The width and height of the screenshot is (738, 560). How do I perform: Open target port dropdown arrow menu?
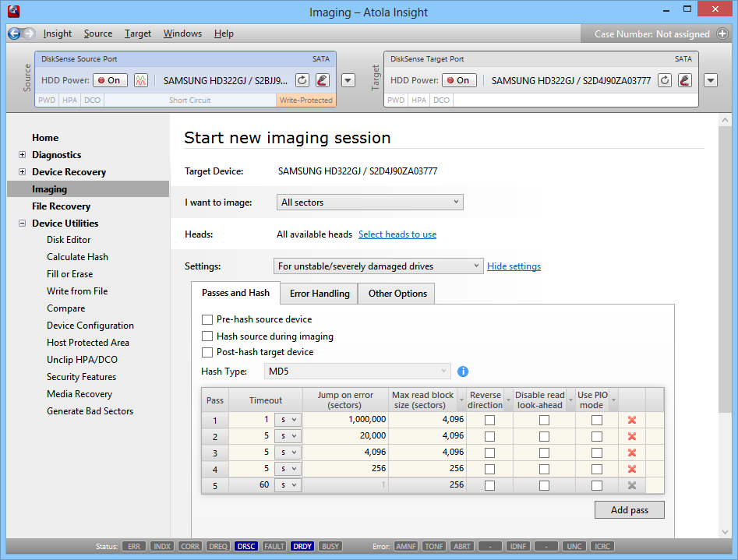click(x=711, y=80)
